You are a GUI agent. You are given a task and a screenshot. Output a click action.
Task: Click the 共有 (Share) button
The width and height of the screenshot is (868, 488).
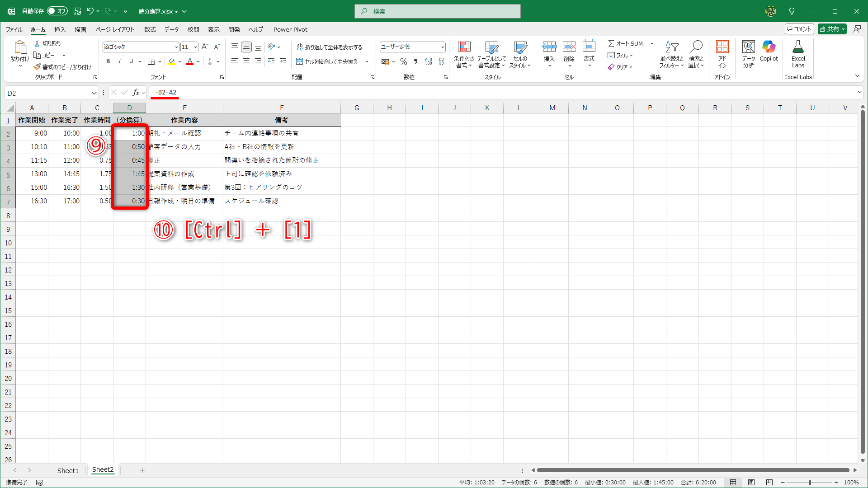pyautogui.click(x=832, y=28)
